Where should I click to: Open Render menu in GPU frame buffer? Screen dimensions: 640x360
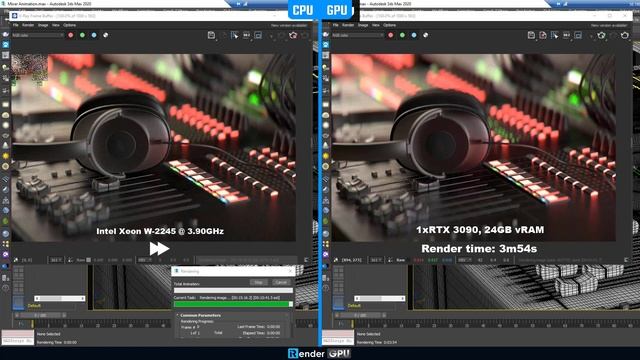[348, 25]
